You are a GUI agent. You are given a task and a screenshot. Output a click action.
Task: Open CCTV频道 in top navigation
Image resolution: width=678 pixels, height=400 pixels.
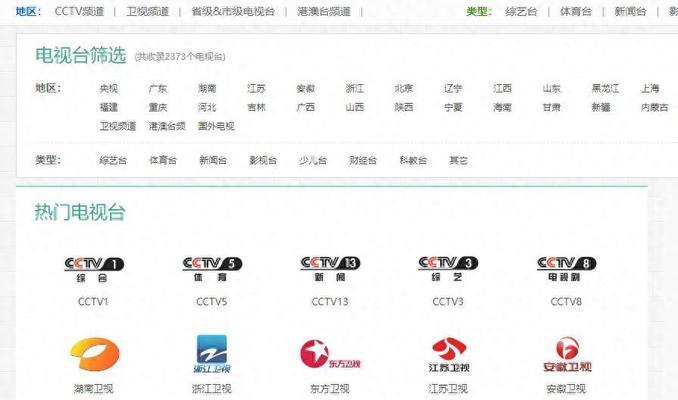80,11
